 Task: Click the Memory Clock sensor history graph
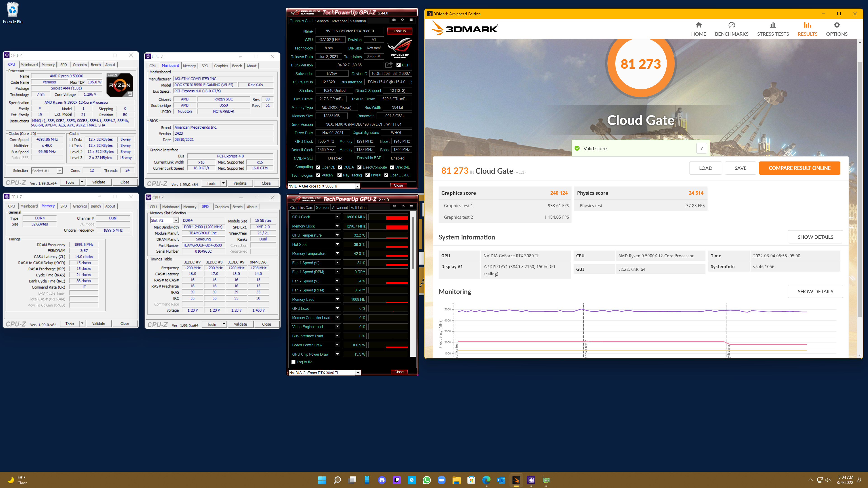[388, 226]
